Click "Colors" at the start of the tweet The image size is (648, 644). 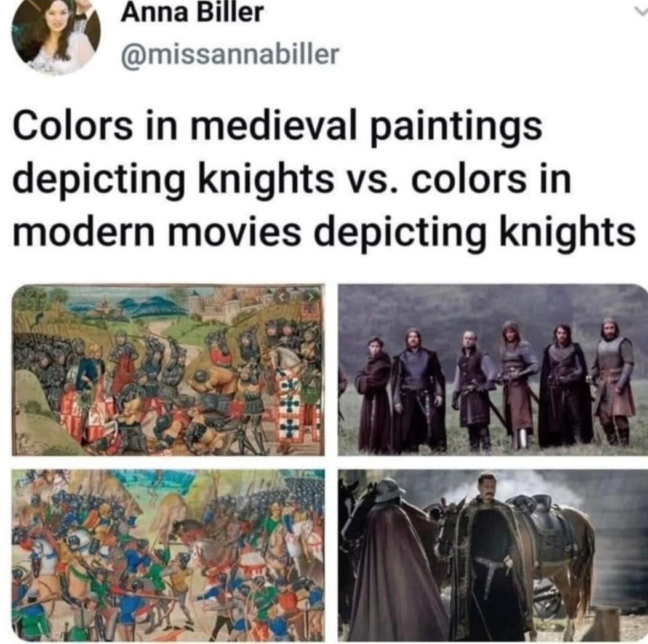click(x=73, y=127)
